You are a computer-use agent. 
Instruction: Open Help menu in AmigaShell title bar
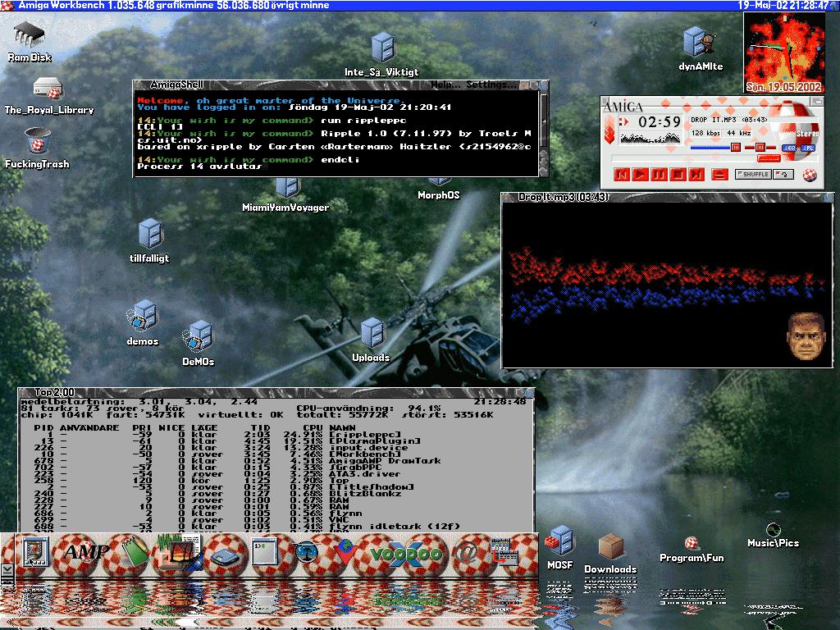(x=444, y=84)
